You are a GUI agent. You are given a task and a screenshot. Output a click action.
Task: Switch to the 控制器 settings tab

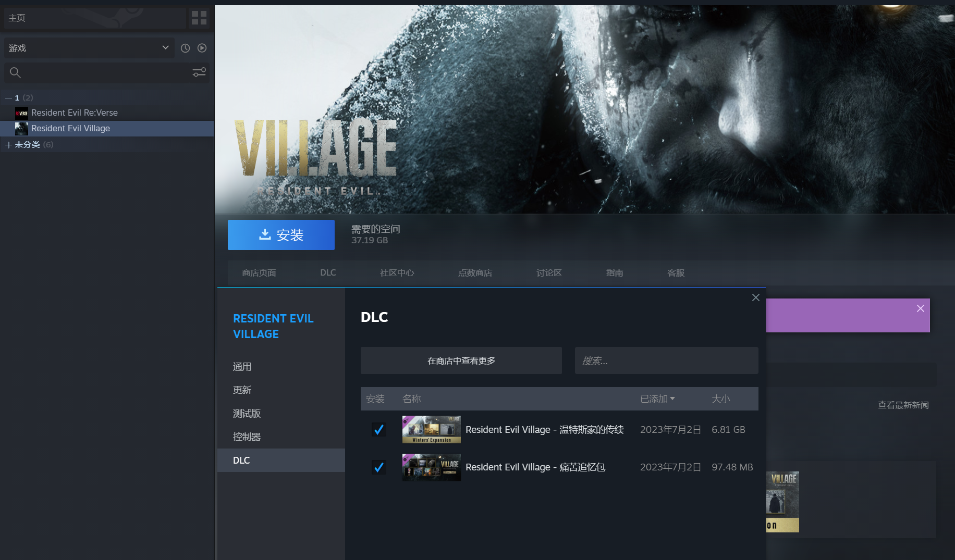247,437
